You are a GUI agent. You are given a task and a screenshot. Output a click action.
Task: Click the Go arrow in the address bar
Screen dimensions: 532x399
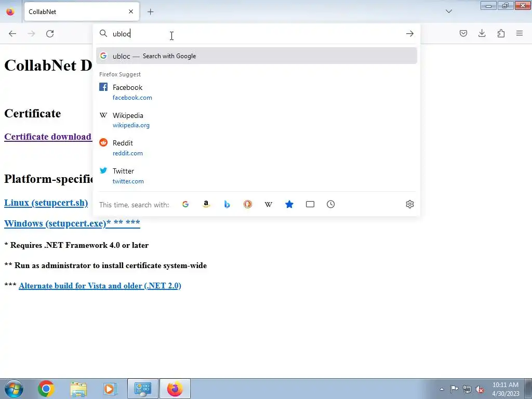[x=409, y=34]
